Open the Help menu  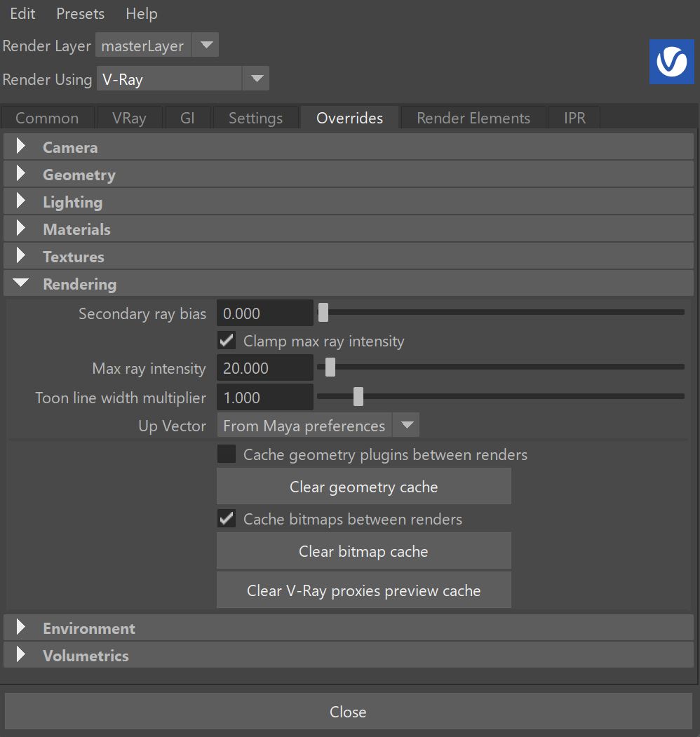pyautogui.click(x=142, y=13)
